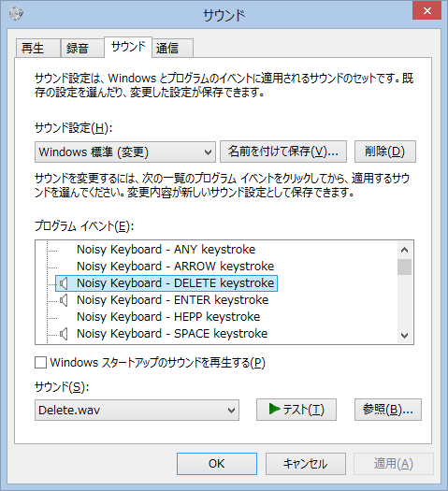This screenshot has width=448, height=491.
Task: Click the 参照(B)... browse button
Action: pyautogui.click(x=388, y=410)
